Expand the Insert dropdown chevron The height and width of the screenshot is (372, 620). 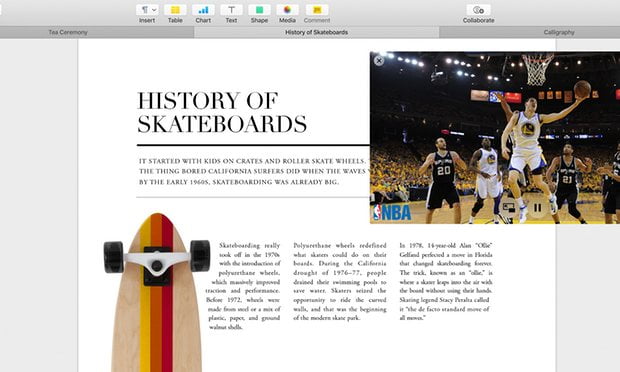(154, 10)
